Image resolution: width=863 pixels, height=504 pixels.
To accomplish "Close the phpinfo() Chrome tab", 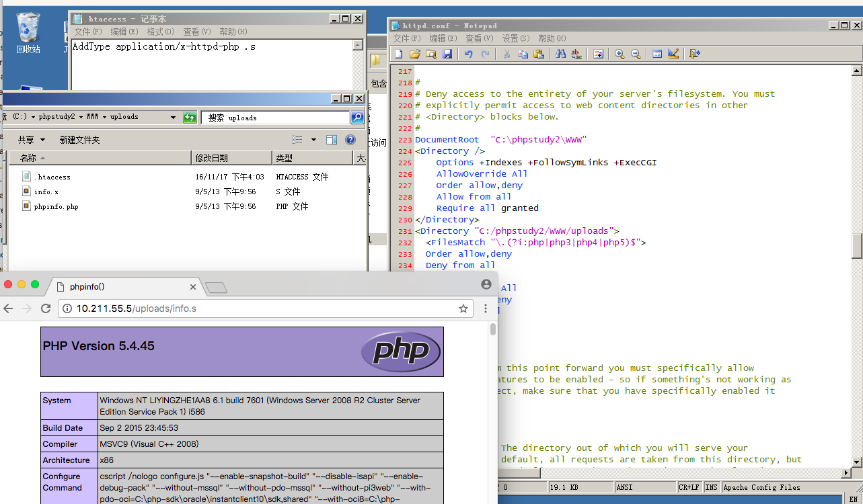I will click(193, 287).
